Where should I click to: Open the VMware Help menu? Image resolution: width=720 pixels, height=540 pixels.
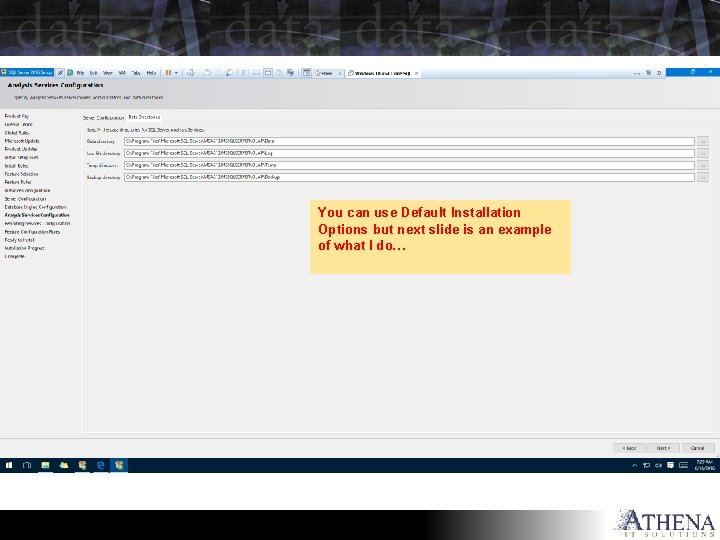coord(151,73)
